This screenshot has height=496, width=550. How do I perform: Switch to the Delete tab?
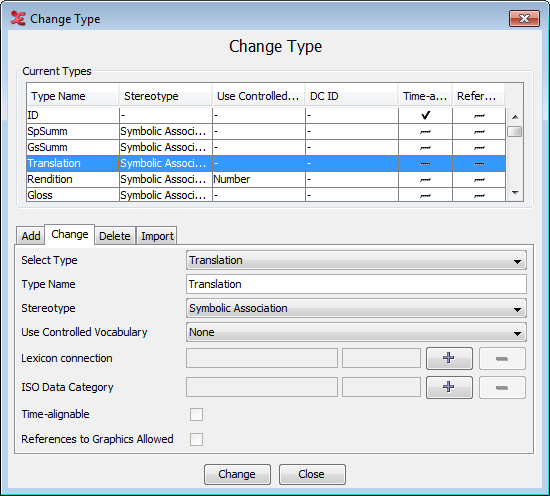click(115, 236)
